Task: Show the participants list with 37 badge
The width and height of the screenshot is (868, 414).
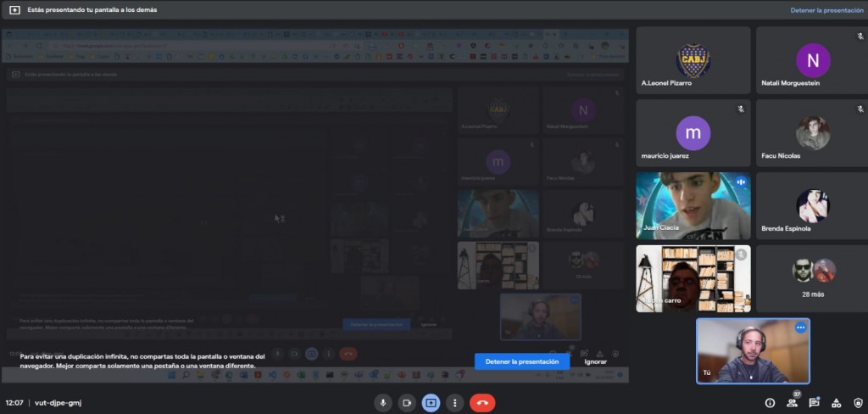Action: 792,403
